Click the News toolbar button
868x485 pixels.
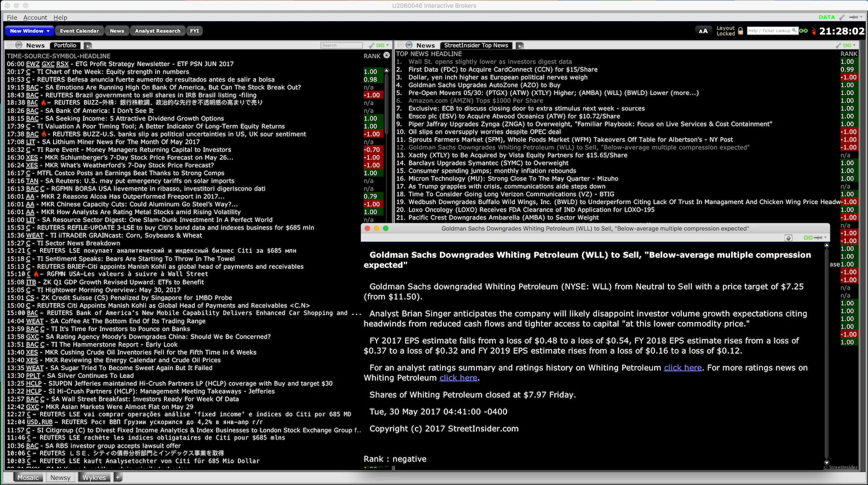(117, 31)
